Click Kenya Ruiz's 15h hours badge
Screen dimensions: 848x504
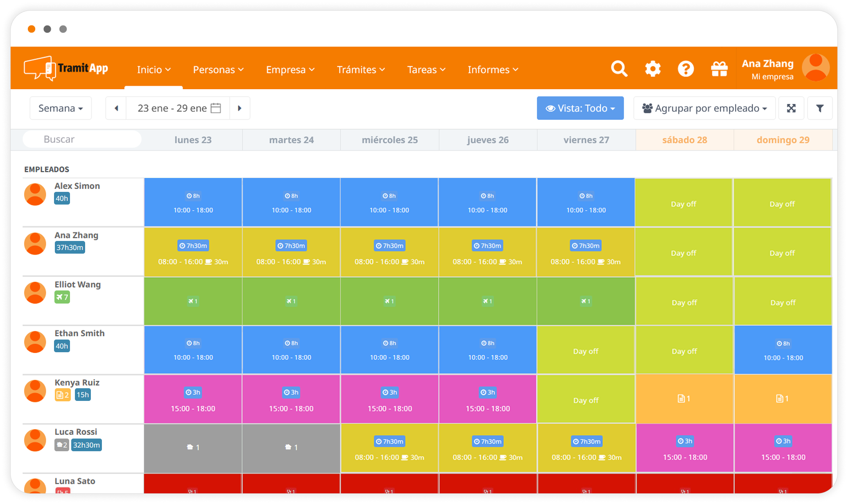click(82, 395)
